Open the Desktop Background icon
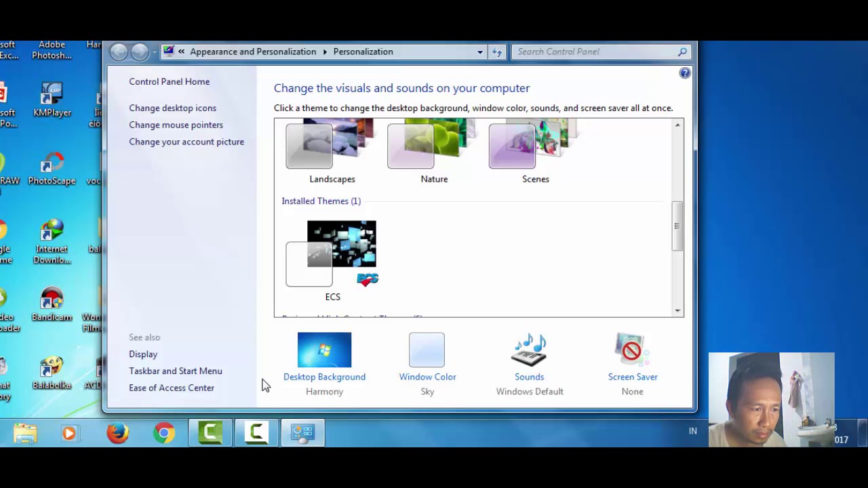Viewport: 868px width, 488px height. coord(324,350)
